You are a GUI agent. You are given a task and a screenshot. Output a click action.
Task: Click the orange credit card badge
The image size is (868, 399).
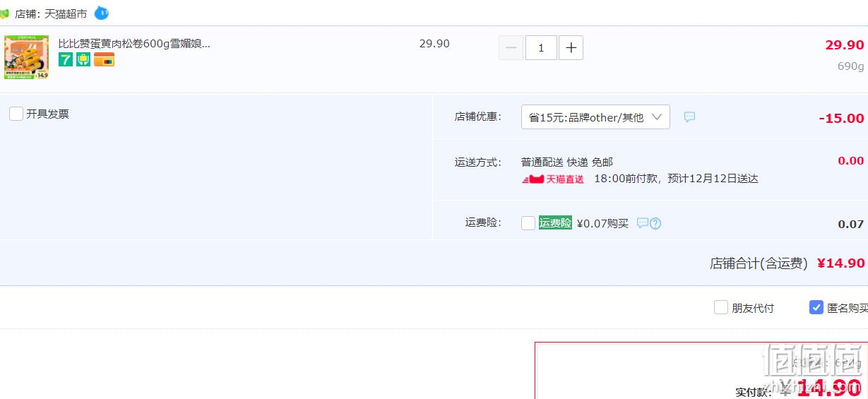(x=104, y=60)
